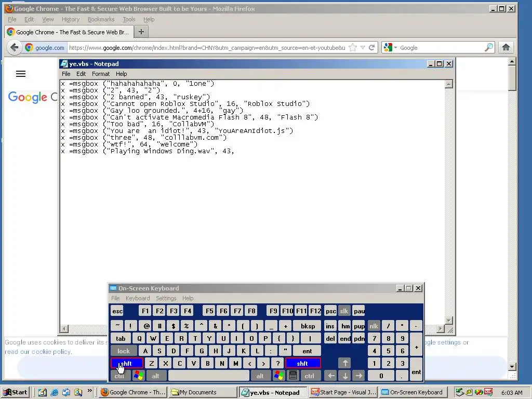Open the Notepad Format menu

click(101, 74)
